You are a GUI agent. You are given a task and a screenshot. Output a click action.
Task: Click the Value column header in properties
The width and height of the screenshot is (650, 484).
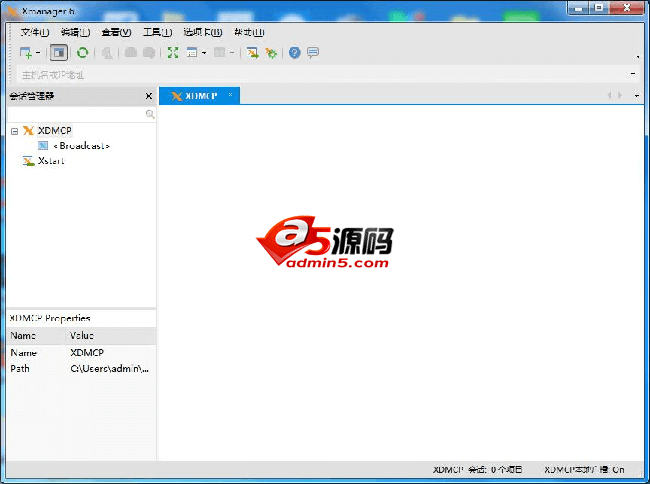pos(111,336)
